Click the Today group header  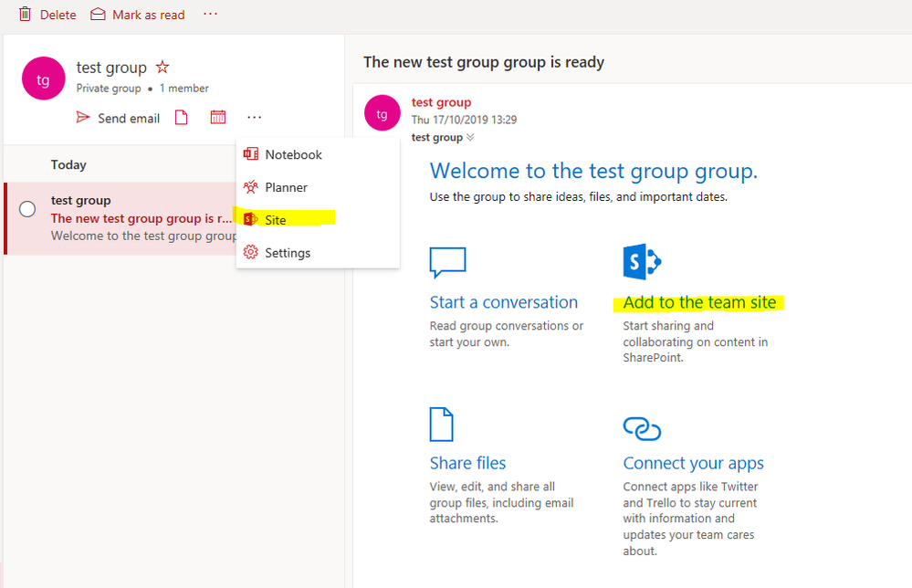pyautogui.click(x=68, y=164)
